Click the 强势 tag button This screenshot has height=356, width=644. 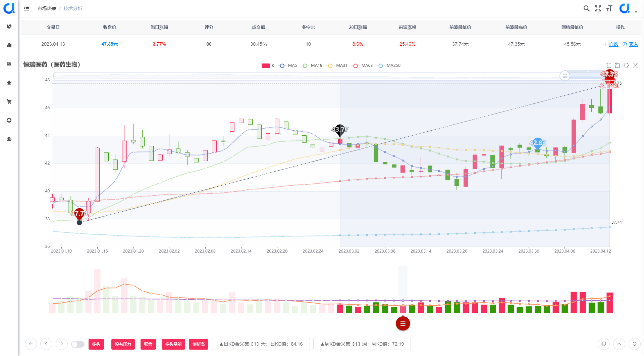click(148, 344)
